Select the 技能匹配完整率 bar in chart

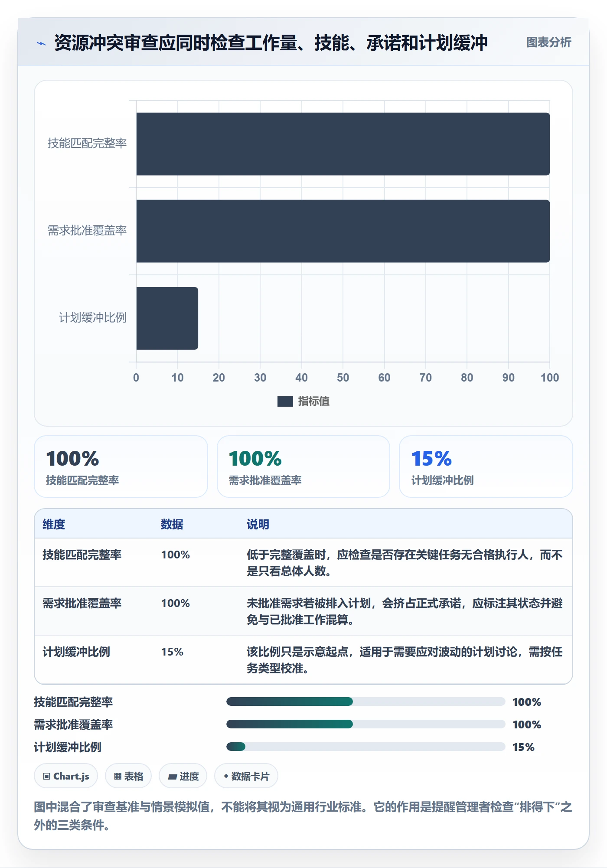(343, 144)
